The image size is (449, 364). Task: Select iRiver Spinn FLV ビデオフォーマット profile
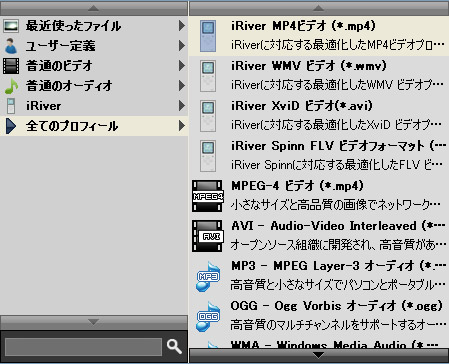(319, 156)
